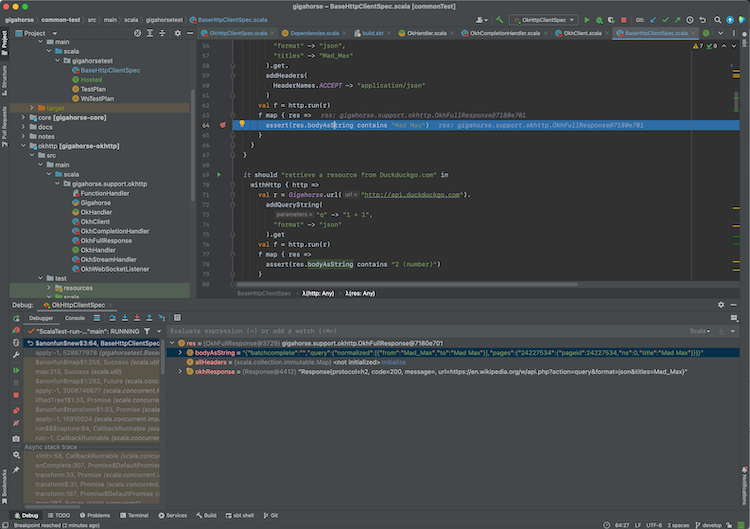This screenshot has width=750, height=529.
Task: Open the Terminal tool window button
Action: (x=136, y=515)
